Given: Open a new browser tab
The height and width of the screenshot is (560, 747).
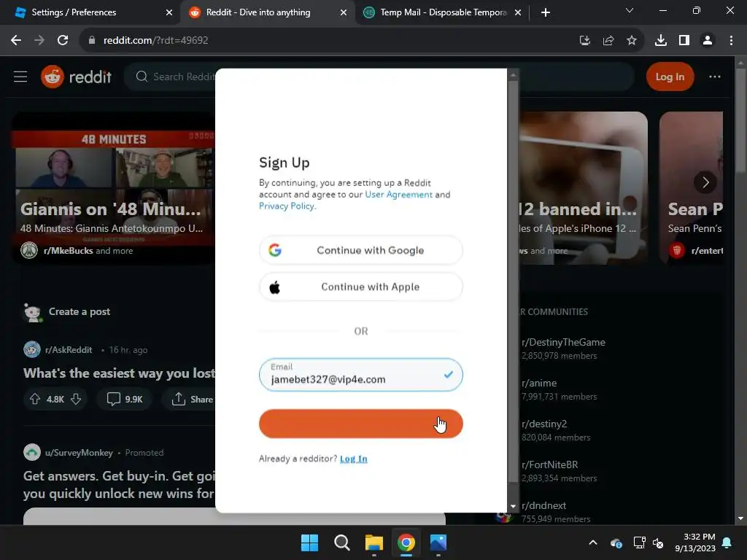Looking at the screenshot, I should (546, 12).
